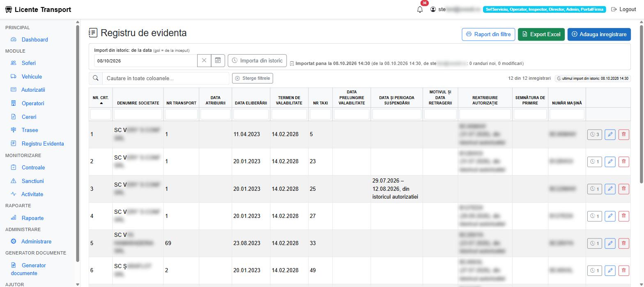The image size is (644, 287).
Task: Open the Autorizatii module
Action: click(x=33, y=90)
